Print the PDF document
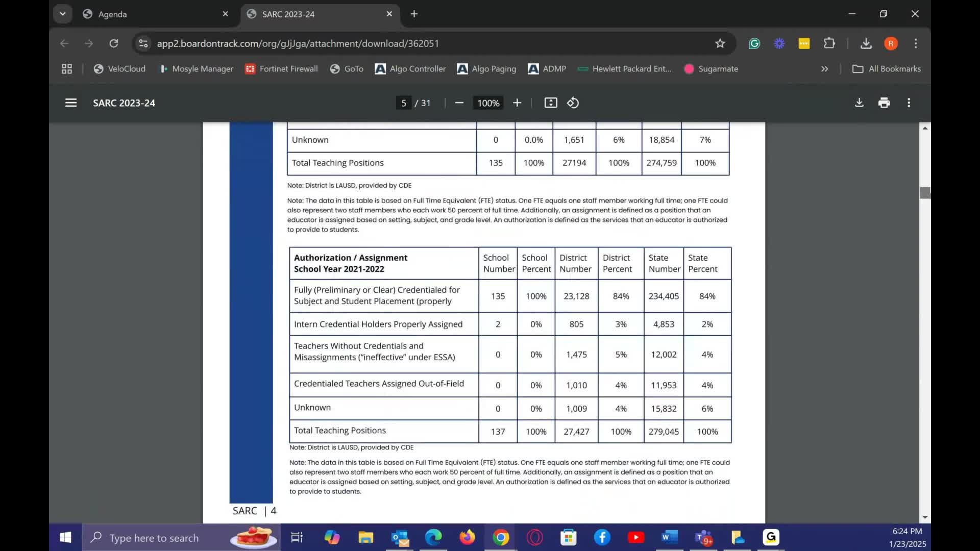The width and height of the screenshot is (980, 551). point(884,103)
